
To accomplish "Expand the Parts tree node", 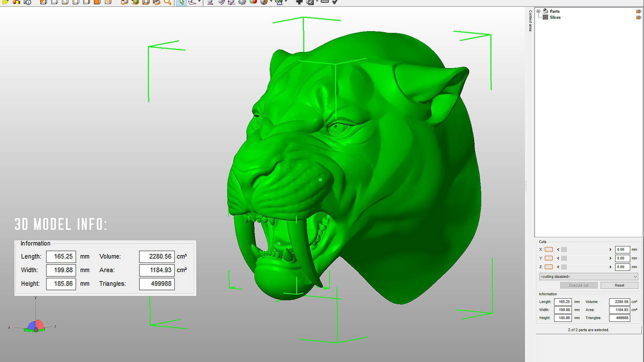I will [538, 11].
